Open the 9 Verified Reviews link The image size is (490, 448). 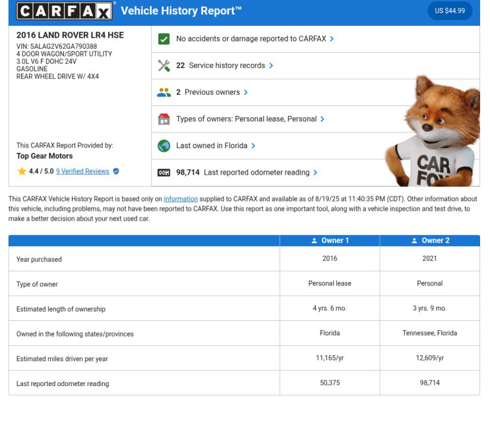(82, 171)
